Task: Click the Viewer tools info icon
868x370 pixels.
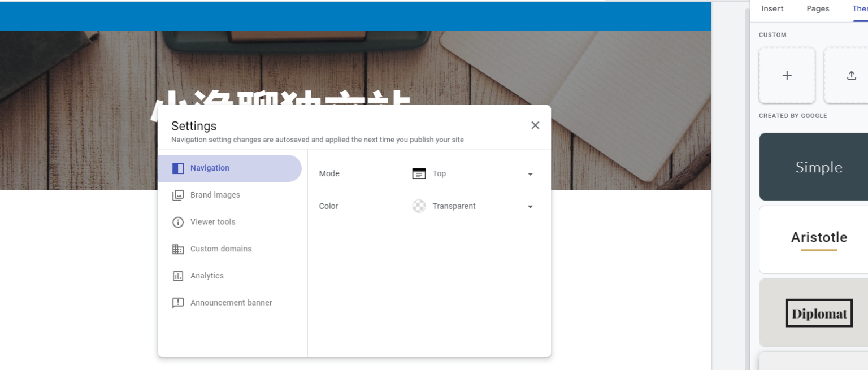Action: (x=178, y=222)
